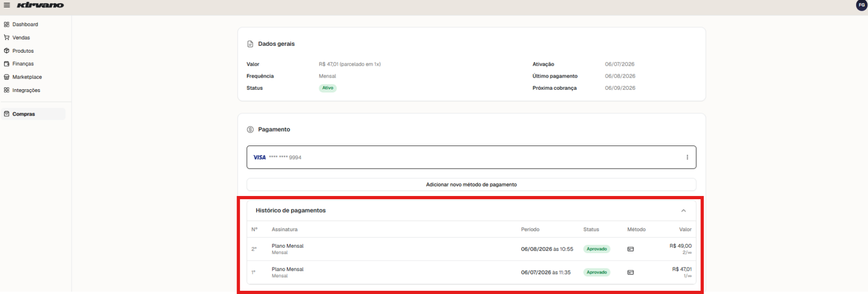Click the Ativo status badge

[328, 88]
